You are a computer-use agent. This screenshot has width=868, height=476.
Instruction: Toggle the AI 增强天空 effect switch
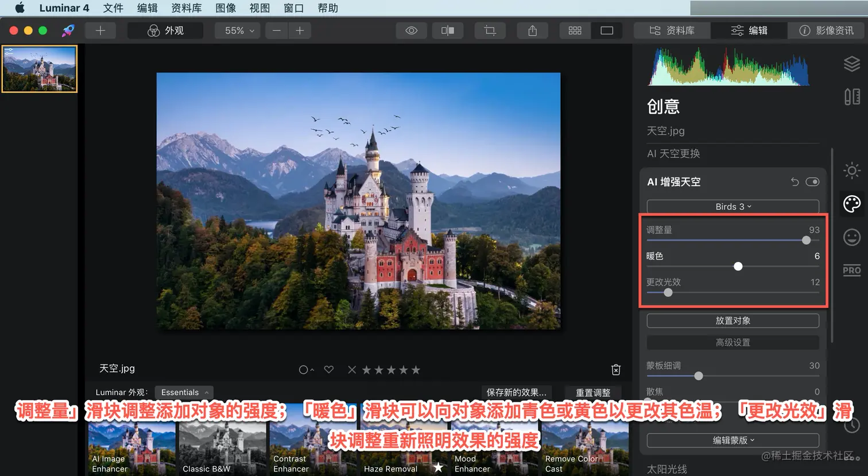pyautogui.click(x=812, y=182)
